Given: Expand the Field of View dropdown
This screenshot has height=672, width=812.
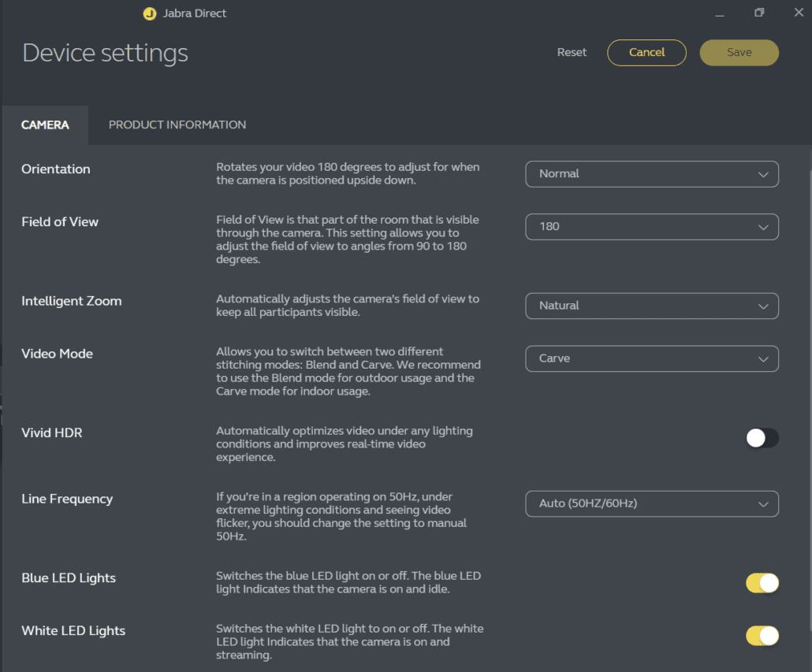Looking at the screenshot, I should 652,227.
